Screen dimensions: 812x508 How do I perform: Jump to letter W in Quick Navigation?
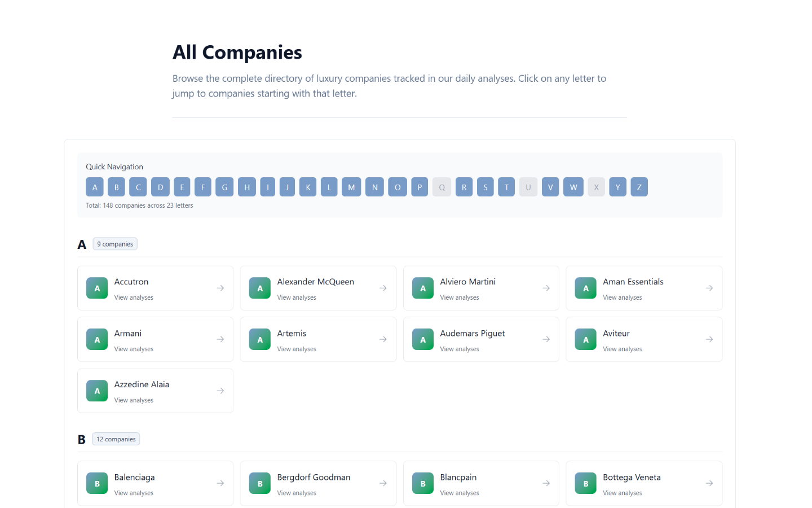point(573,187)
